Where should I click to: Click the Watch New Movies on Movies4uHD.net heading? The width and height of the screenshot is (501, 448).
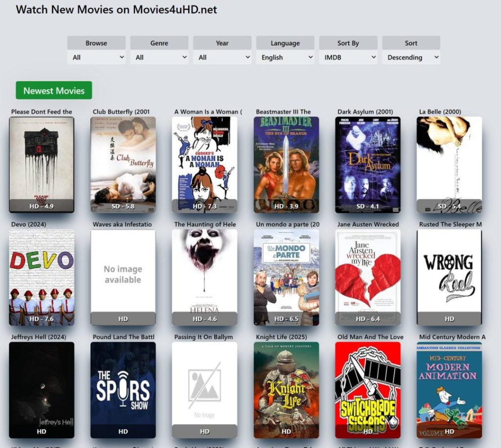coord(116,9)
